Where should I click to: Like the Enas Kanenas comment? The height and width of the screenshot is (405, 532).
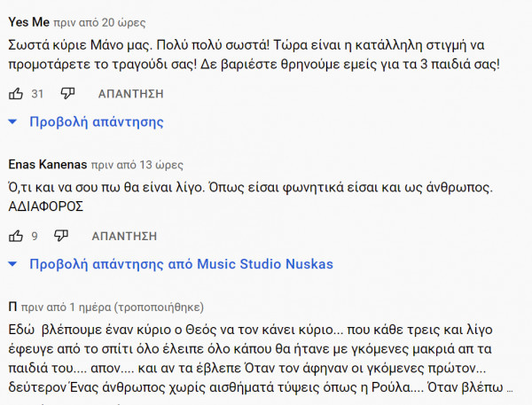tap(15, 236)
